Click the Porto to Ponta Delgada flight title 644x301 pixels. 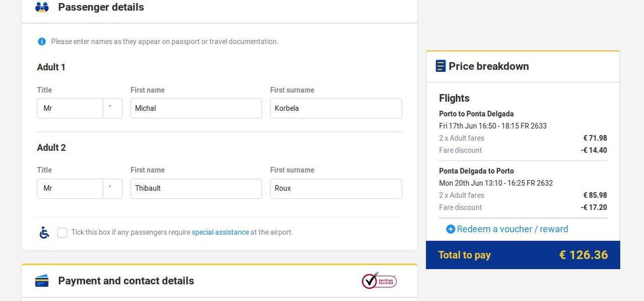pos(476,114)
